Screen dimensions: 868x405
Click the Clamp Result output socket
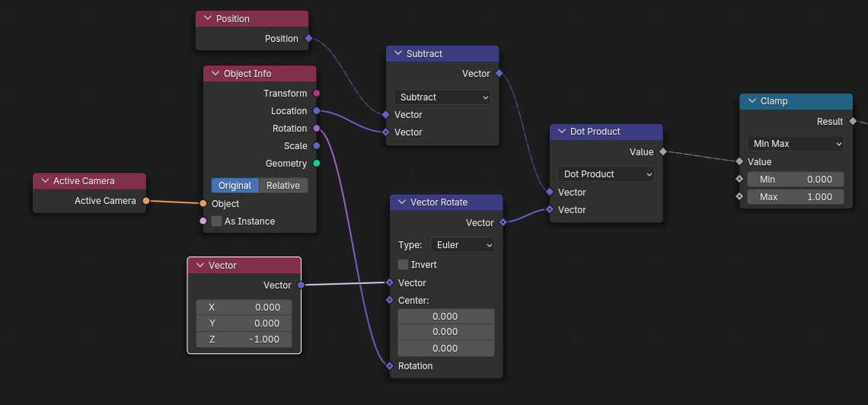point(852,121)
